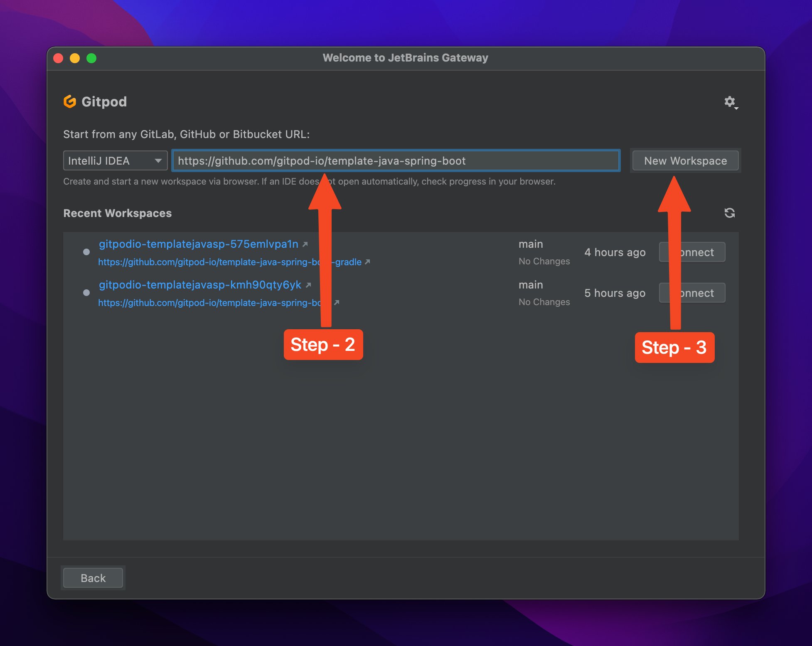This screenshot has width=812, height=646.
Task: Click status dot of the 575emlvpa1n workspace
Action: coord(86,251)
